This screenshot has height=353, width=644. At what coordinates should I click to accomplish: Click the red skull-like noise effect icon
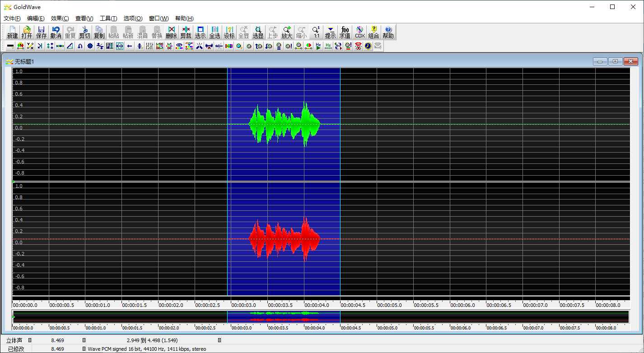(x=358, y=46)
